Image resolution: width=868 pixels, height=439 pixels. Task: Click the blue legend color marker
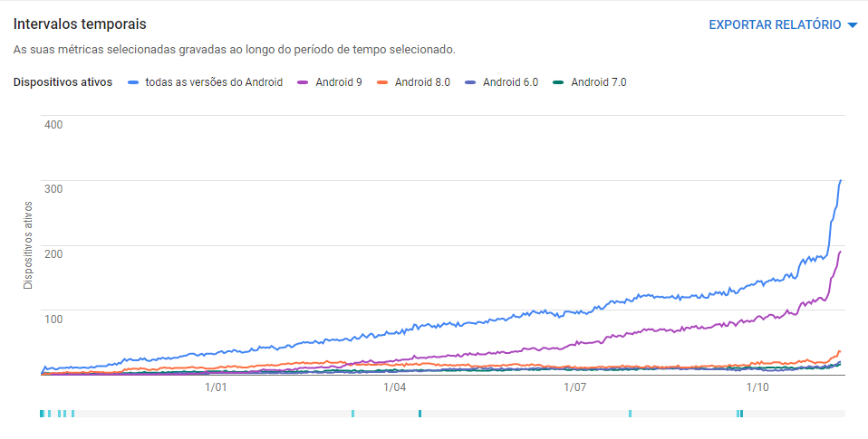coord(134,82)
